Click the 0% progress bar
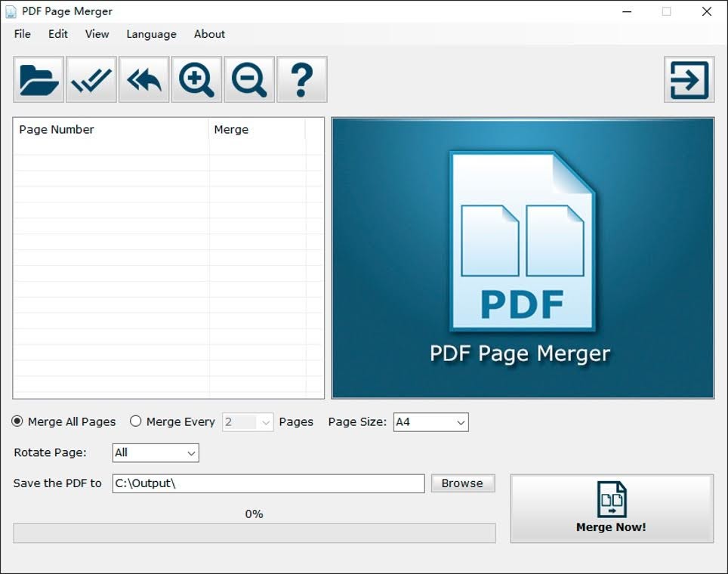 (x=254, y=533)
